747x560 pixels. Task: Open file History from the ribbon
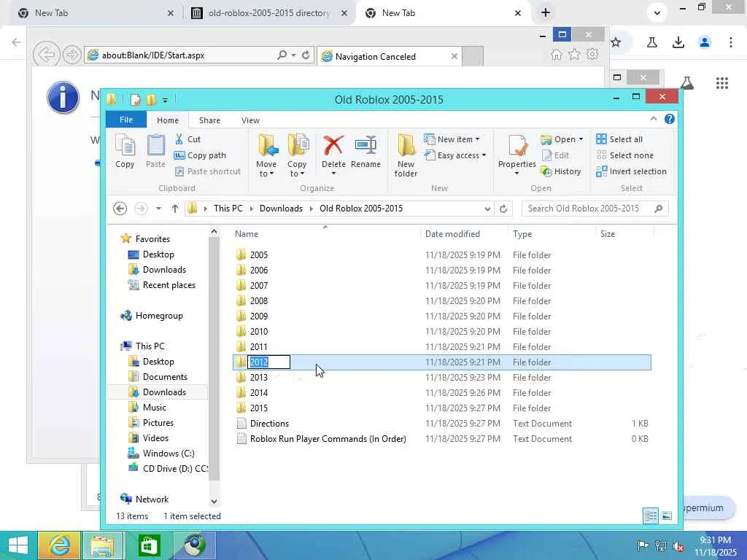coord(561,171)
